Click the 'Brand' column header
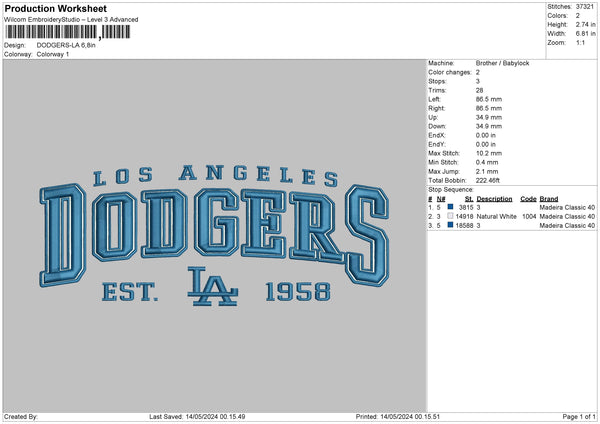Screen dimensions: 600x424 pos(549,199)
